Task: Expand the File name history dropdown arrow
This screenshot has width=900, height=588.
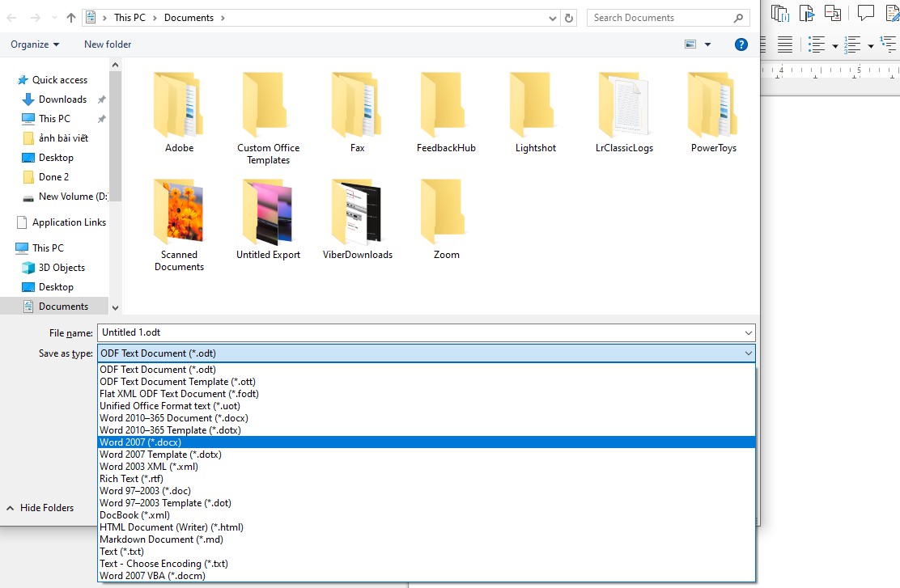Action: pos(749,332)
